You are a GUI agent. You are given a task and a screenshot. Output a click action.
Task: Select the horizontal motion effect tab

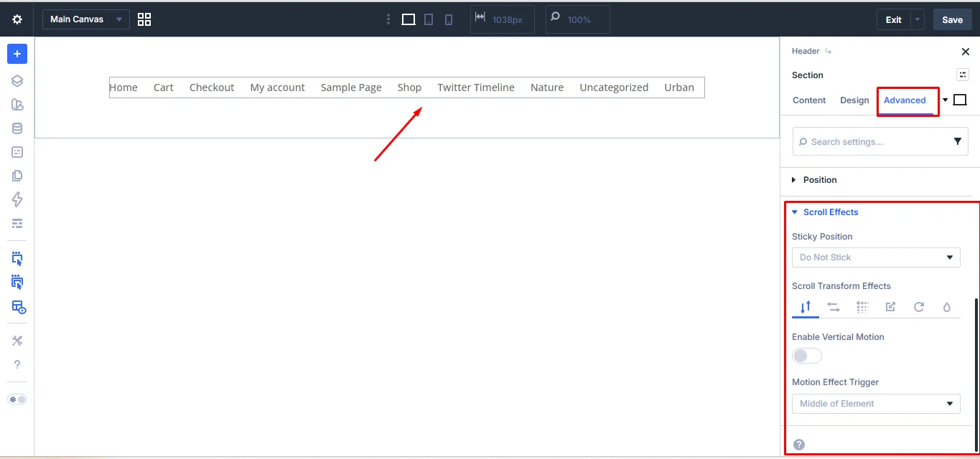834,307
